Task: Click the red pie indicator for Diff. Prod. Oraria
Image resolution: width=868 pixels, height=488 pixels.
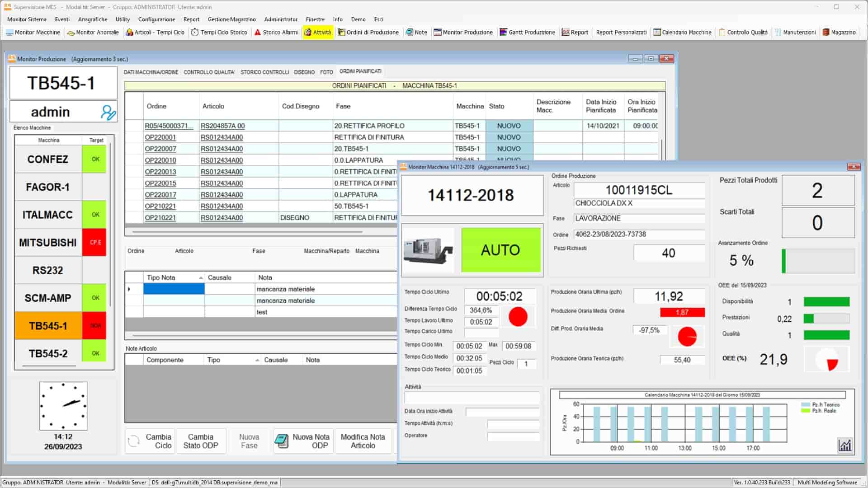Action: [x=687, y=336]
